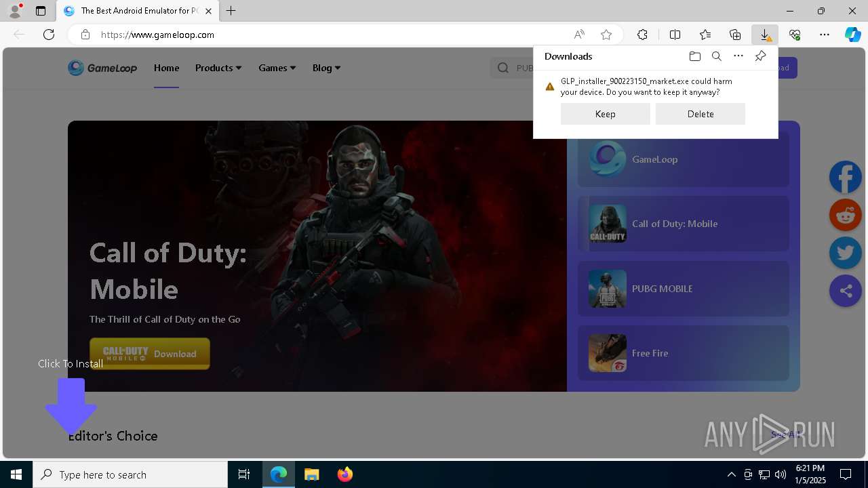Click the purple share icon
This screenshot has width=868, height=488.
coord(846,291)
